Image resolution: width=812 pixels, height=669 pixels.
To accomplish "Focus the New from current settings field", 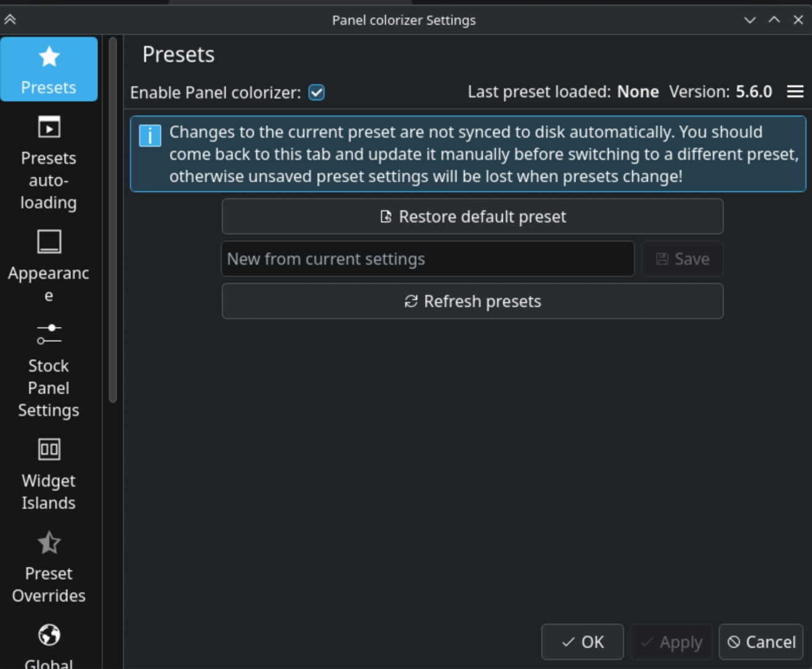I will point(428,259).
